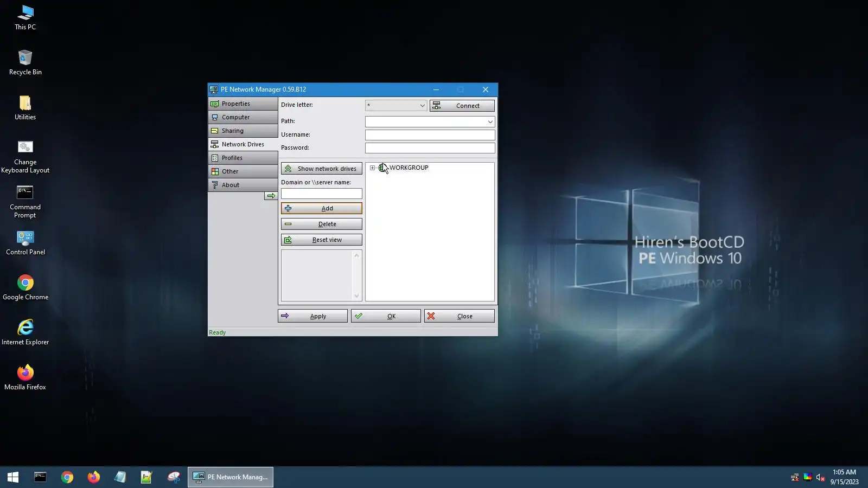Open the glass notepad taskbar icon
868x488 pixels.
[120, 477]
